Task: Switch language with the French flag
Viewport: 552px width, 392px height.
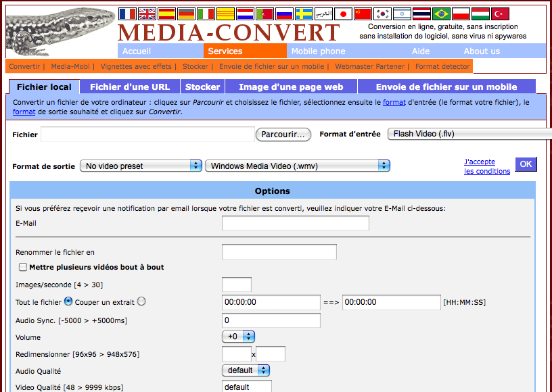Action: click(x=127, y=14)
